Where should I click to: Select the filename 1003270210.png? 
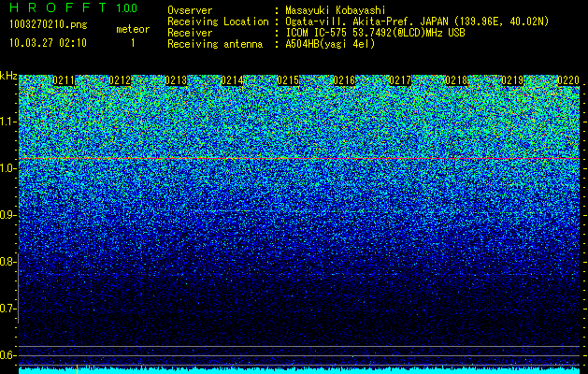(x=49, y=25)
